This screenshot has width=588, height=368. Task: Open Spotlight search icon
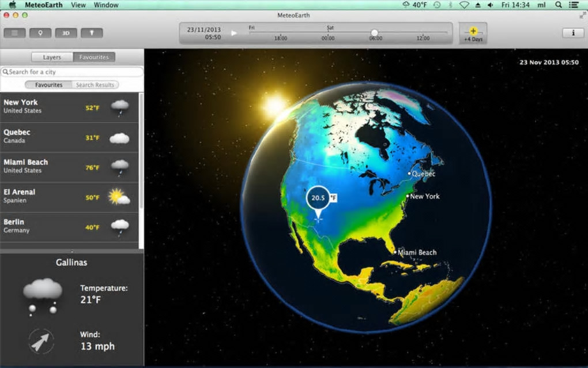point(559,5)
